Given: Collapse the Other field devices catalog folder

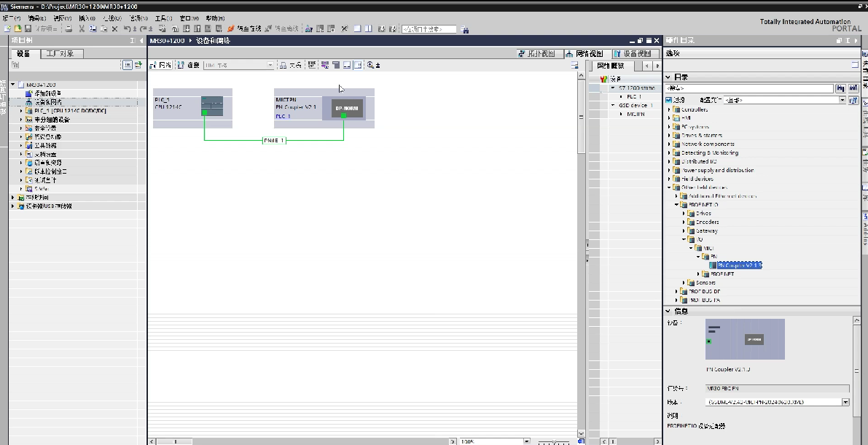Looking at the screenshot, I should (x=669, y=187).
